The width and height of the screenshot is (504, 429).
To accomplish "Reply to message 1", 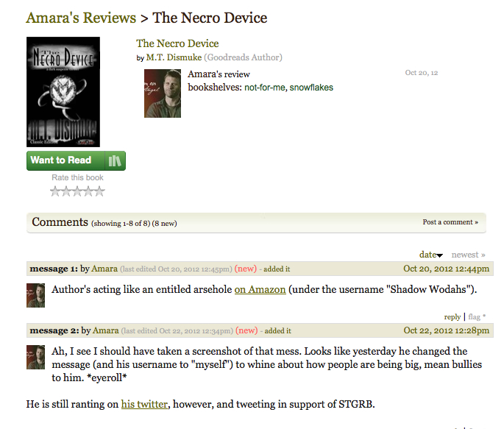I will [x=452, y=317].
